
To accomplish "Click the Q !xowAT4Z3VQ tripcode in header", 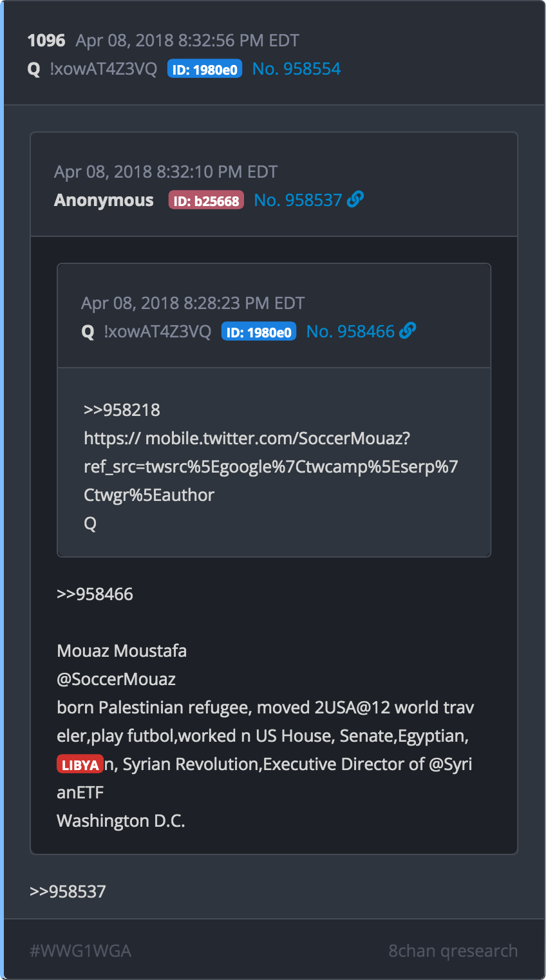I will [x=92, y=69].
